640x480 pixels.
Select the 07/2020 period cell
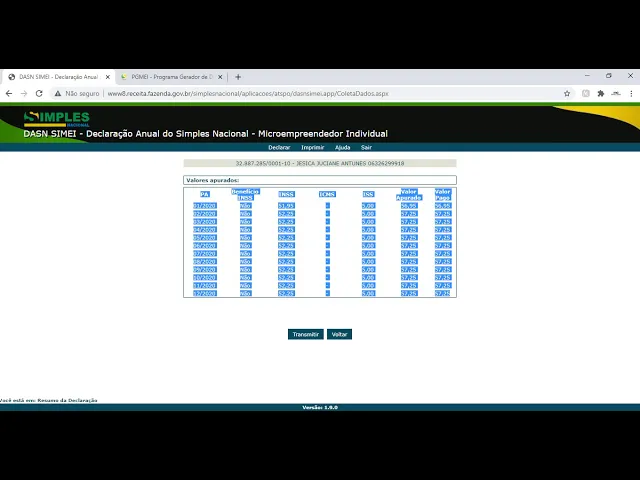(x=204, y=253)
